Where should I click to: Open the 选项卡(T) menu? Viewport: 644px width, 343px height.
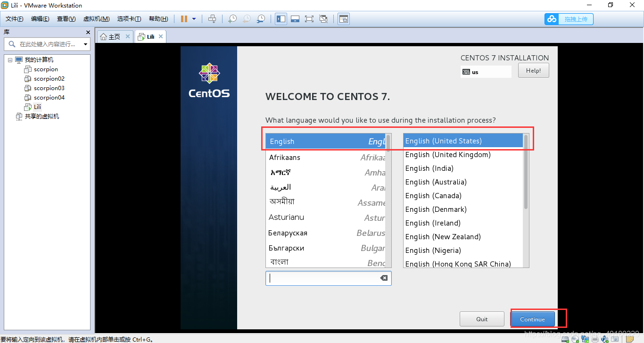(x=129, y=19)
